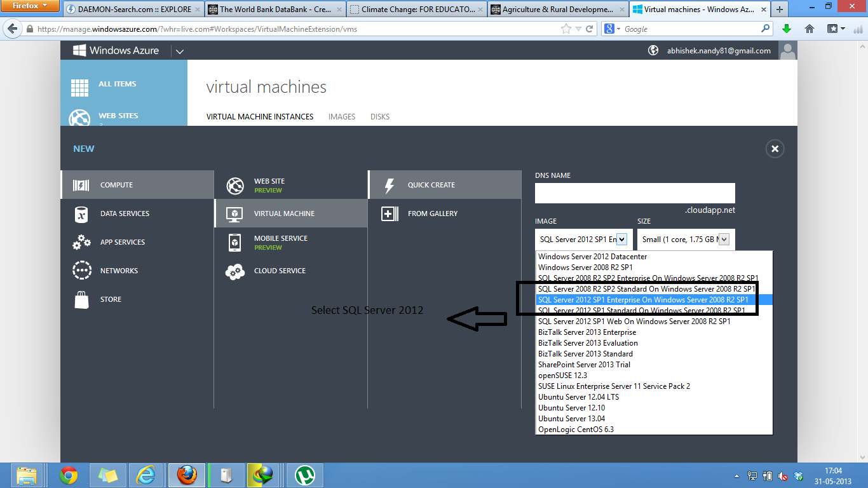Open bookmarks menu dropdown button

click(836, 29)
